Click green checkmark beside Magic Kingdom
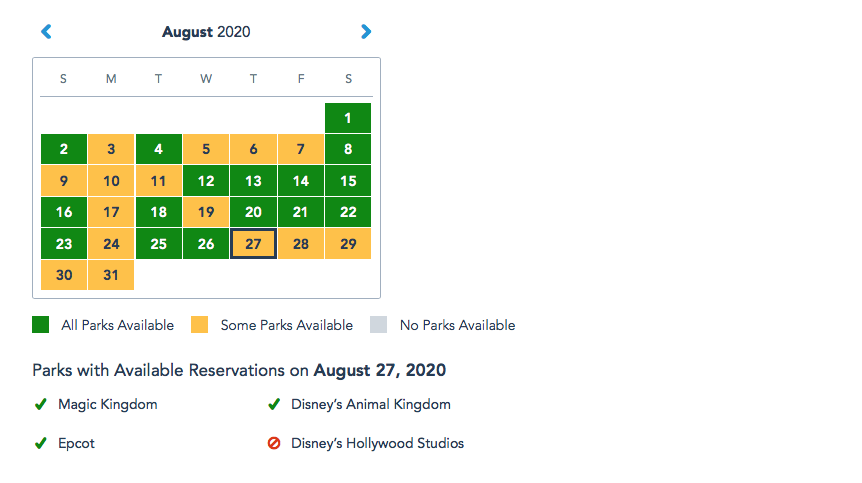 (x=41, y=404)
